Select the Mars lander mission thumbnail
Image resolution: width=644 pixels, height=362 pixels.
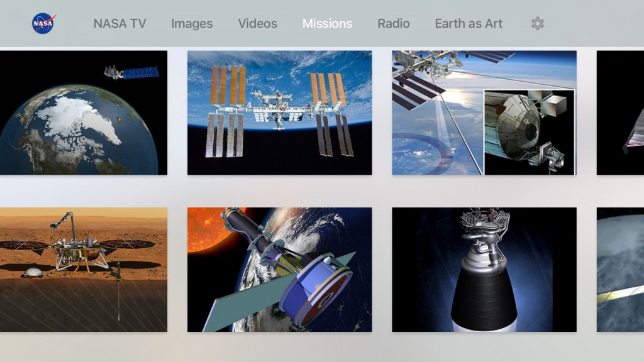[84, 270]
